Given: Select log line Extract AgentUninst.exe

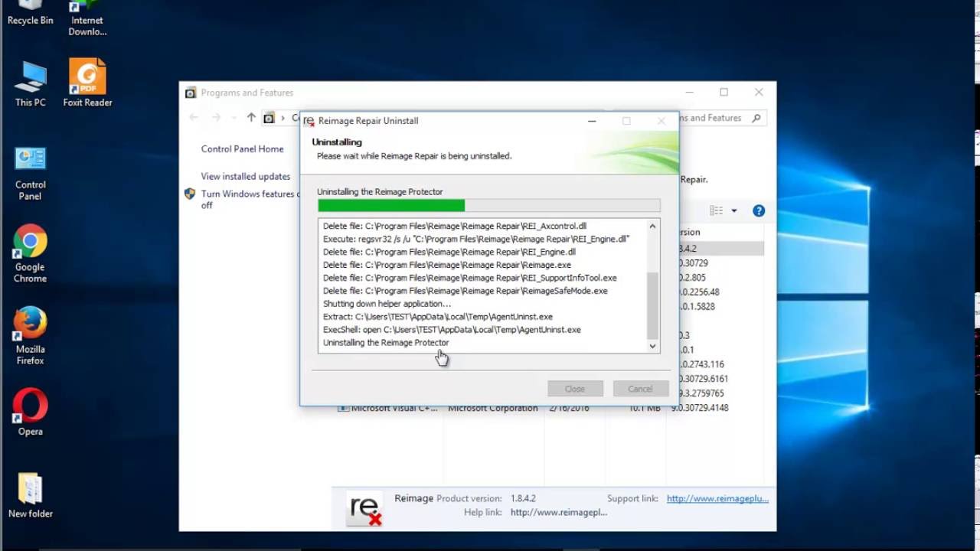Looking at the screenshot, I should tap(437, 317).
